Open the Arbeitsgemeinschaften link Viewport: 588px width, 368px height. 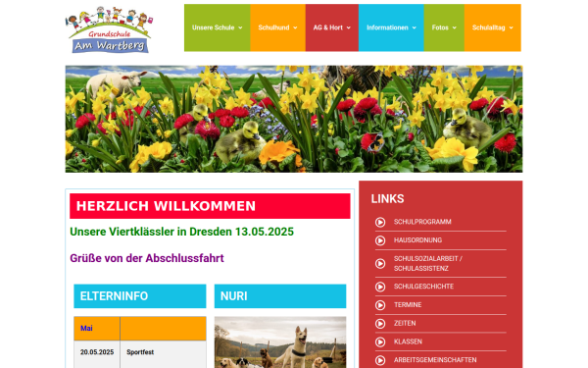click(435, 360)
